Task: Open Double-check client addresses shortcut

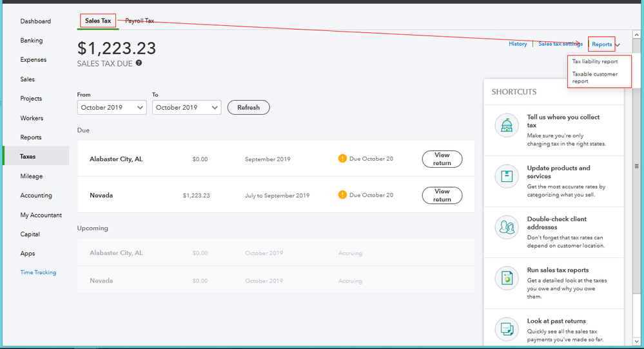Action: (x=554, y=232)
